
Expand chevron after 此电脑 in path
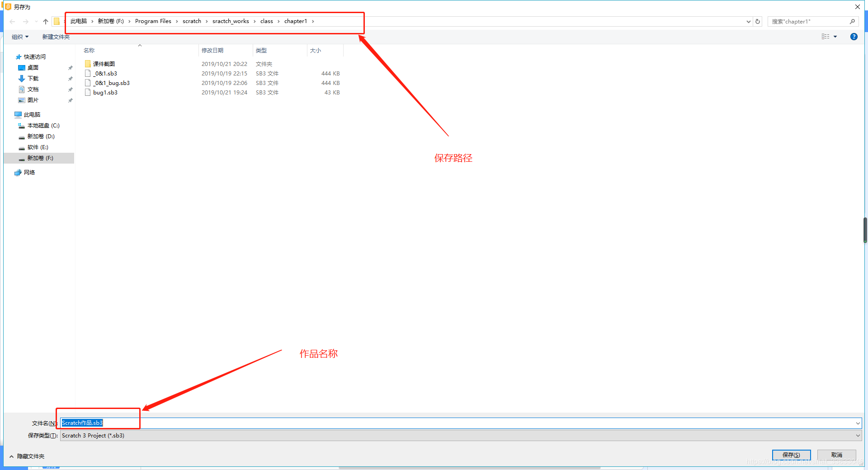92,21
